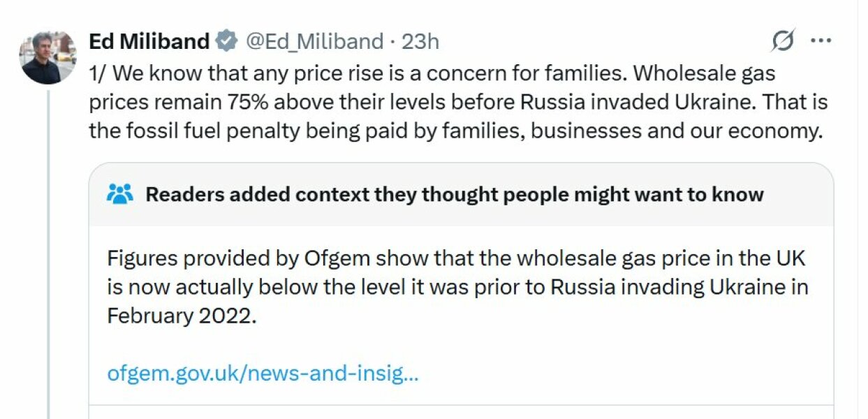
Task: Expand the truncated ofgem.gov.uk link
Action: [x=262, y=374]
